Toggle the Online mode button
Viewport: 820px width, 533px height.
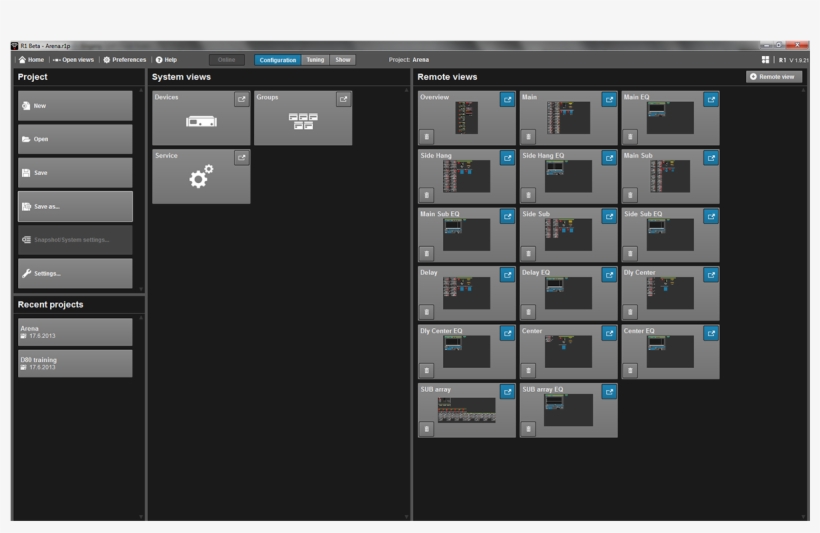[226, 60]
